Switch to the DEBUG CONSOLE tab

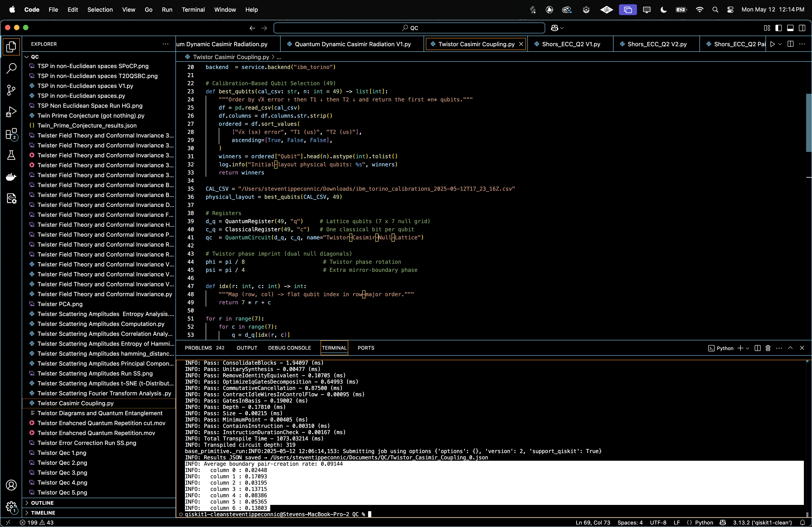(x=289, y=348)
